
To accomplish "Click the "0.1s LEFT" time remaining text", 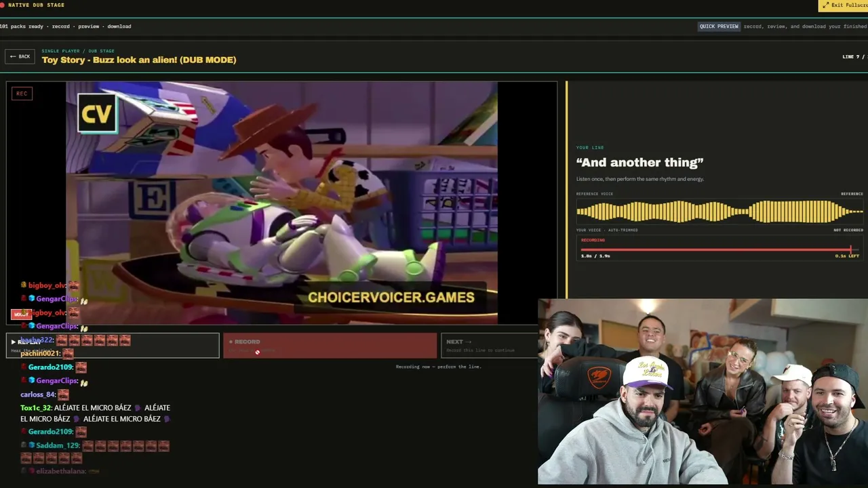I will tap(847, 256).
